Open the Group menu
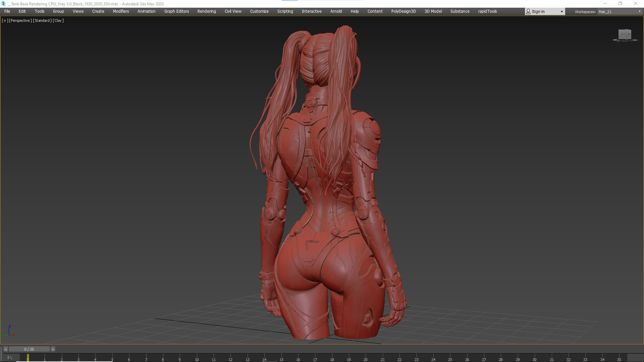Image resolution: width=644 pixels, height=362 pixels. [58, 11]
